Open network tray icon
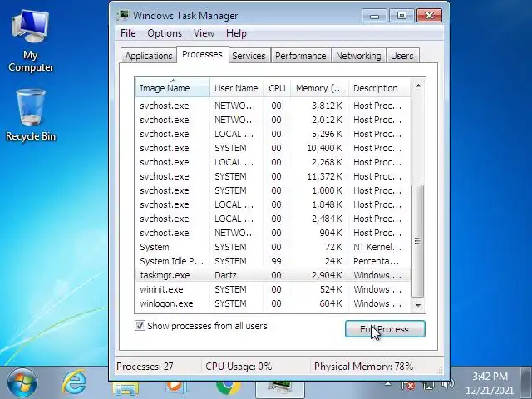This screenshot has width=532, height=399. coord(428,385)
